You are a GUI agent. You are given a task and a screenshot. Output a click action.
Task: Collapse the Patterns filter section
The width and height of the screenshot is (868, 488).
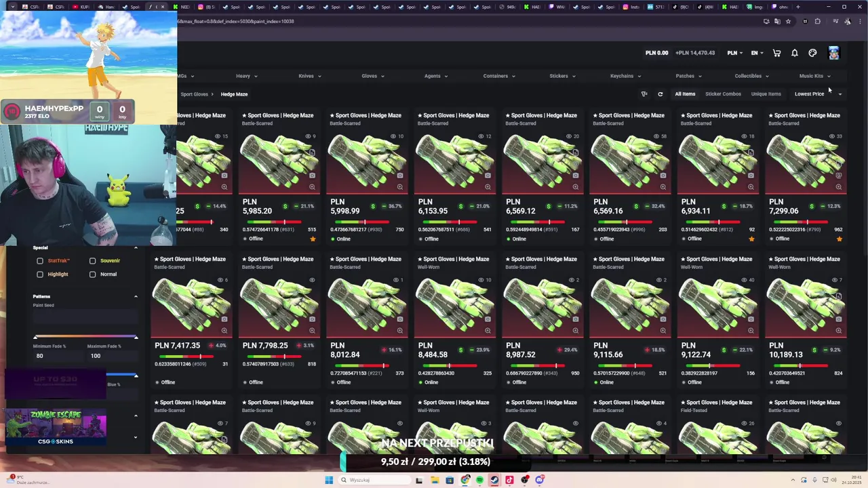[136, 296]
